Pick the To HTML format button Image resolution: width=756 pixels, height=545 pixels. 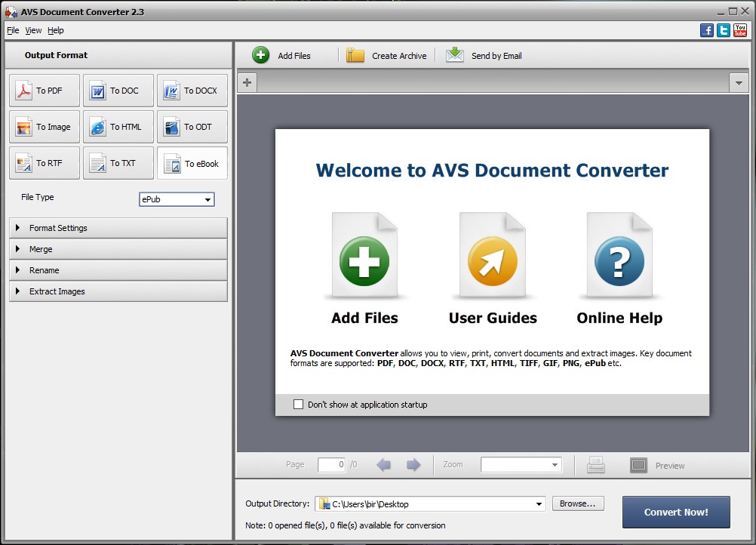[118, 127]
